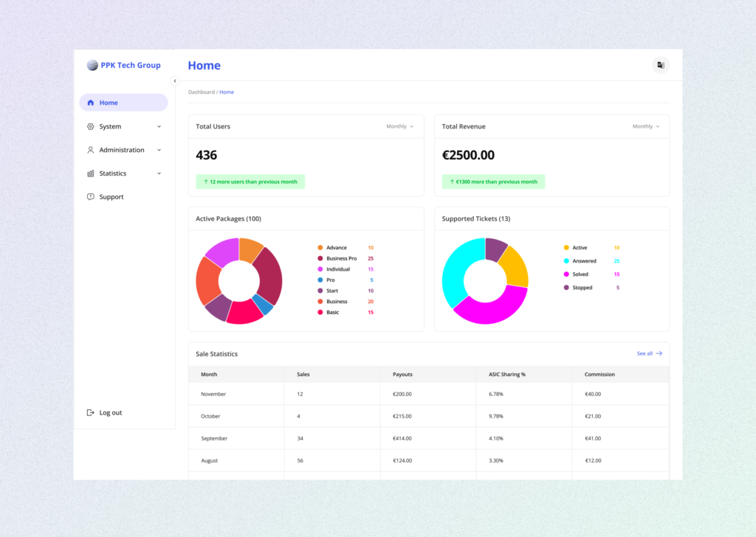Click the Dashboard breadcrumb link
This screenshot has width=756, height=537.
click(201, 92)
